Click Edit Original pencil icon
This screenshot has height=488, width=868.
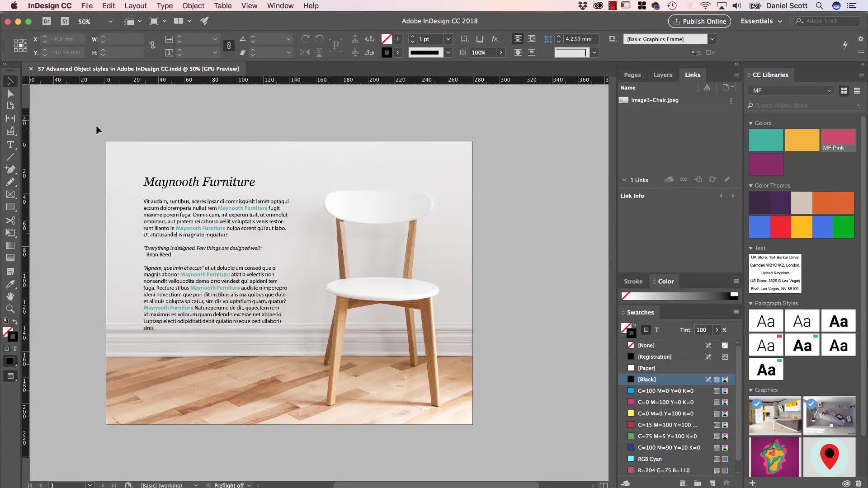pos(727,179)
